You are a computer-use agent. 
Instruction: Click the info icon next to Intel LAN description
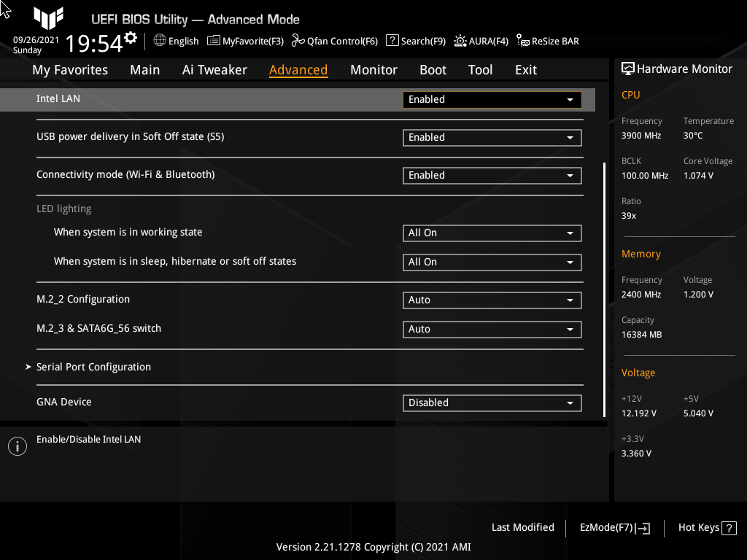click(17, 446)
